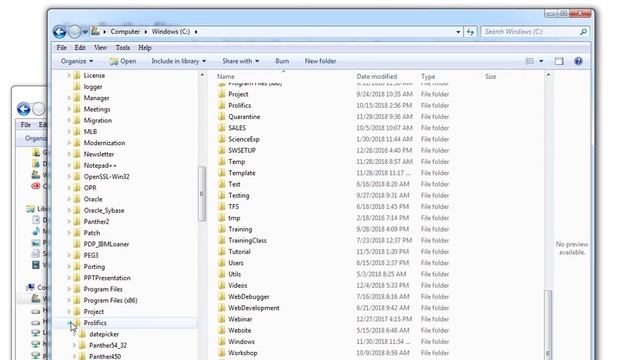Go back using the front window's Back arrow
The image size is (640, 360).
tap(60, 32)
